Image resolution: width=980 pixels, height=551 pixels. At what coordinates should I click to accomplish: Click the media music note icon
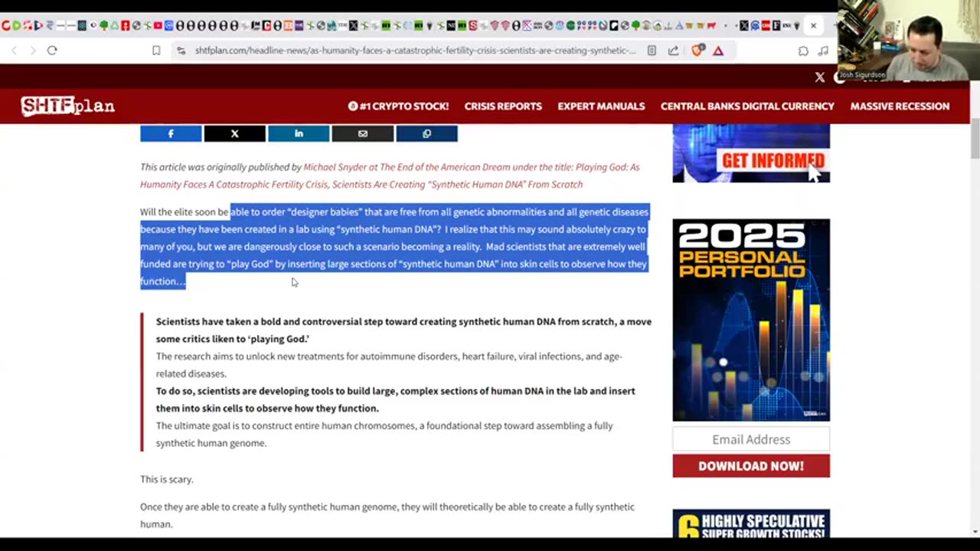[x=823, y=51]
